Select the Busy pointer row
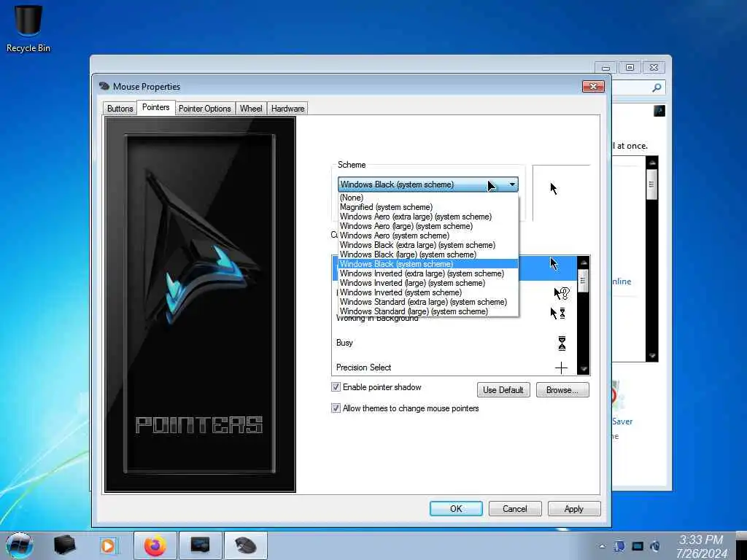Viewport: 747px width, 560px height. click(454, 343)
